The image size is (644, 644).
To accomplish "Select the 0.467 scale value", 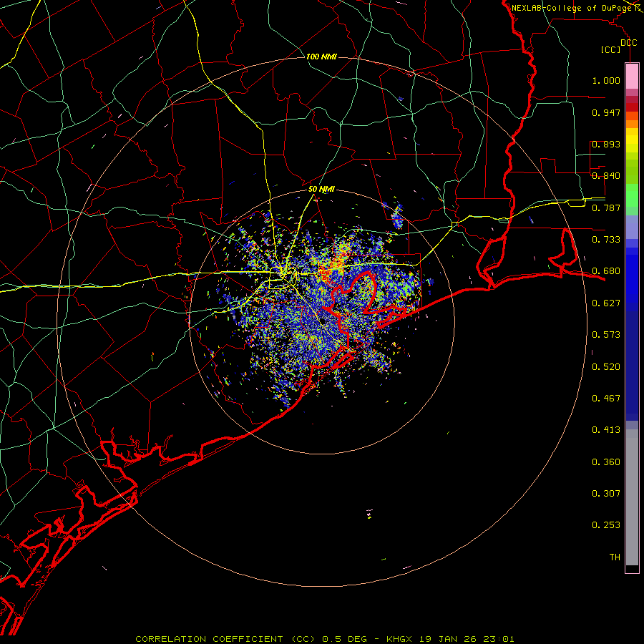I will [x=606, y=399].
